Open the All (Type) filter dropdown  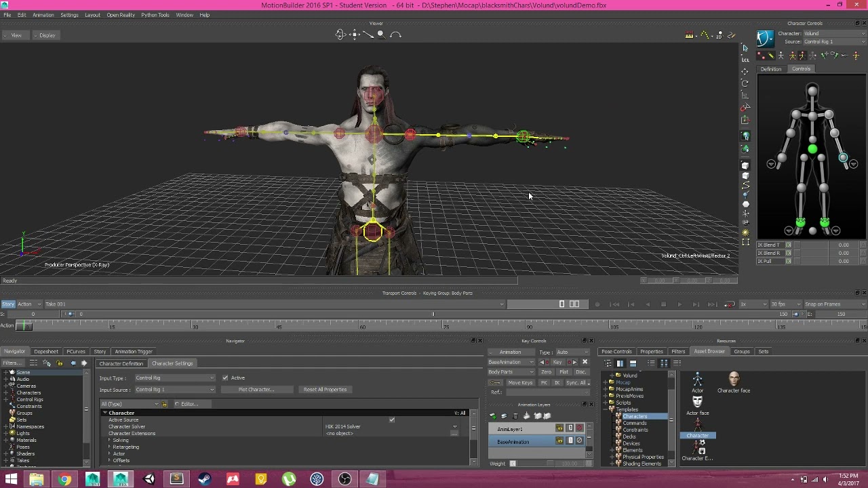pyautogui.click(x=129, y=404)
